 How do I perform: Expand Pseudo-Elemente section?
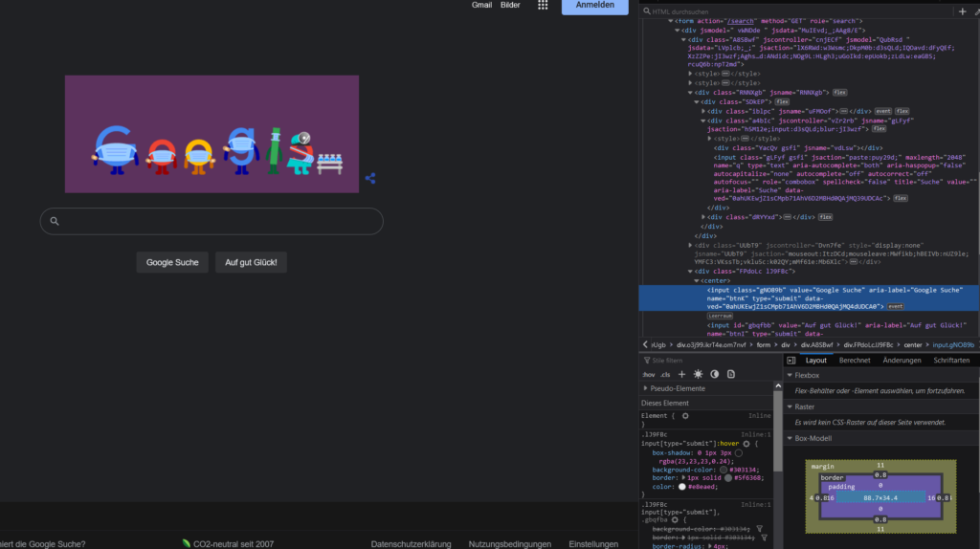pyautogui.click(x=646, y=388)
